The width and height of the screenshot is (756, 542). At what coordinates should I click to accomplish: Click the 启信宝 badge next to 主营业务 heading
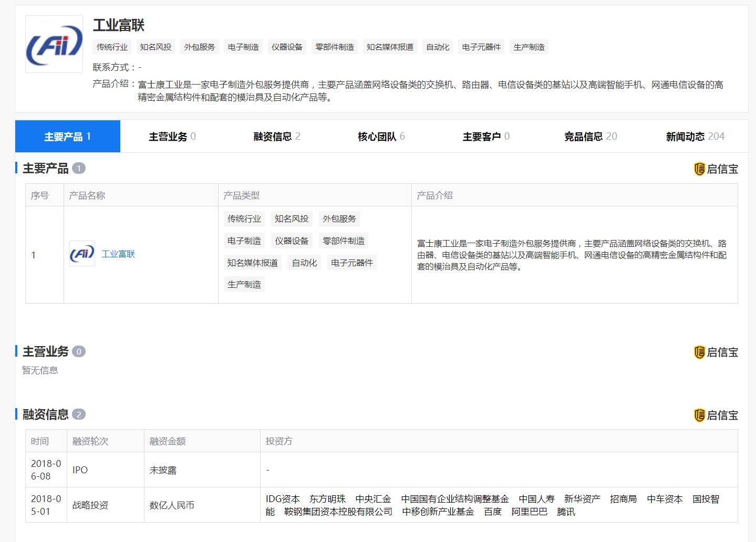[x=716, y=352]
